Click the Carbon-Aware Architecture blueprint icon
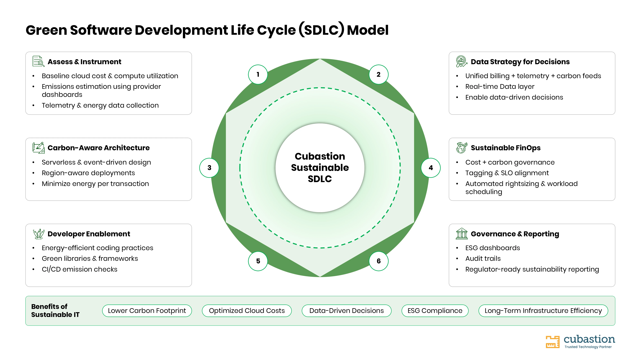The height and width of the screenshot is (362, 644). 38,148
